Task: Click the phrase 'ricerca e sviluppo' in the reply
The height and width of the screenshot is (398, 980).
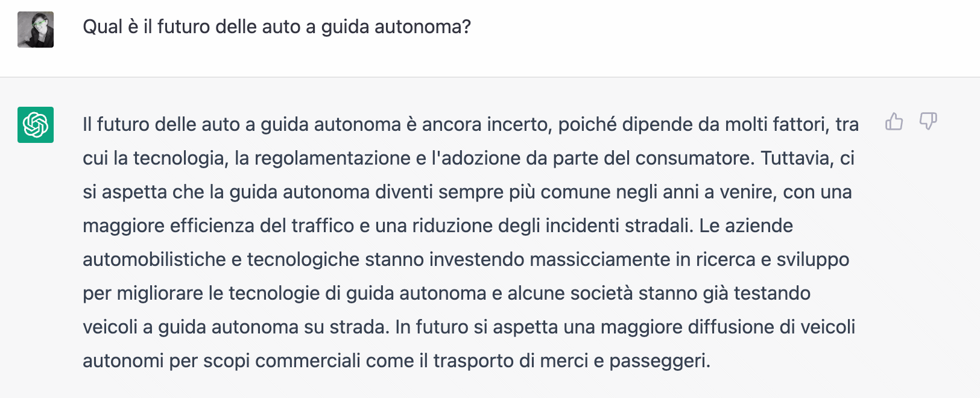Action: click(x=773, y=260)
